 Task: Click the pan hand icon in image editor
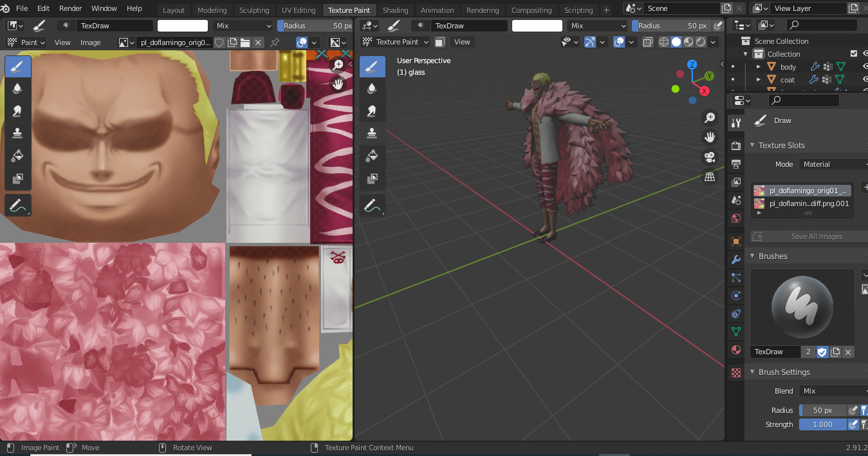point(338,84)
